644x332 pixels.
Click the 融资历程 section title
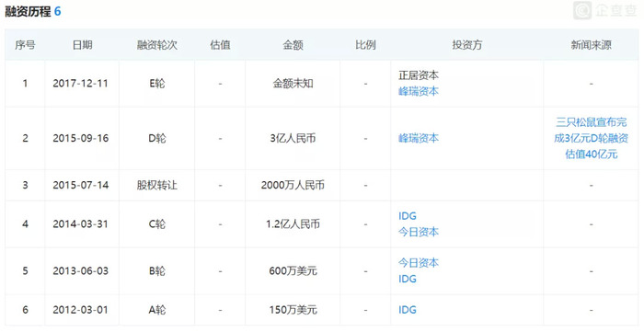pos(28,11)
